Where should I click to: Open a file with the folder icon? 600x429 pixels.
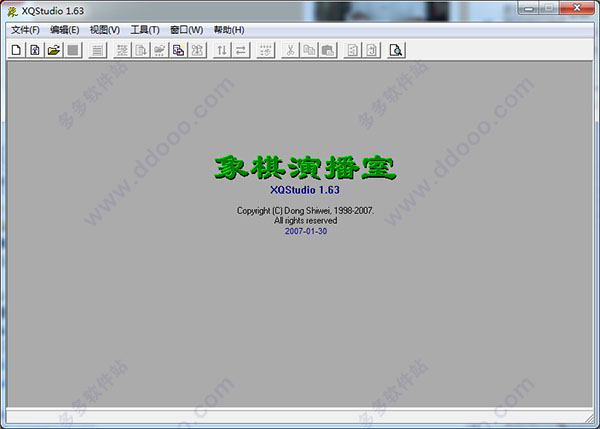54,50
